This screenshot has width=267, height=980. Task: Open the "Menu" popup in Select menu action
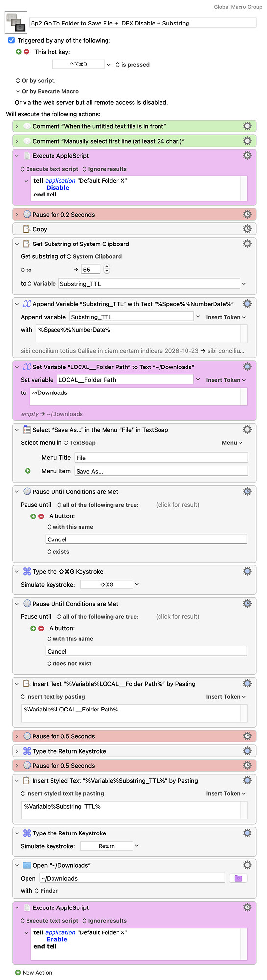coord(232,443)
